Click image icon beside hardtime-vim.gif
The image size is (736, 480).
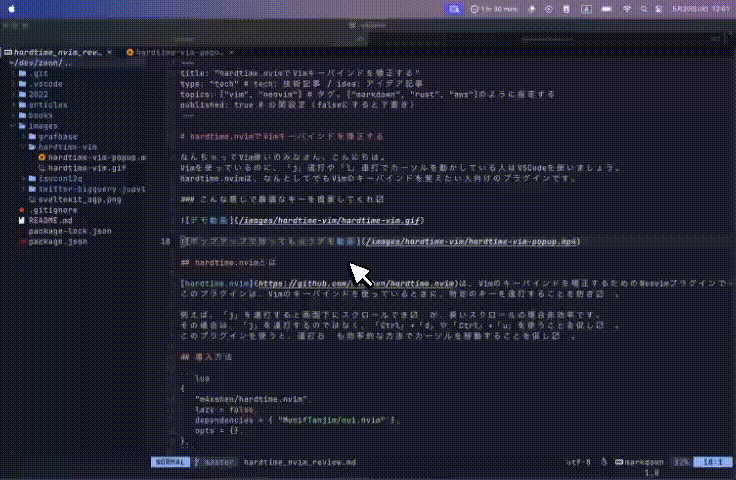point(42,168)
